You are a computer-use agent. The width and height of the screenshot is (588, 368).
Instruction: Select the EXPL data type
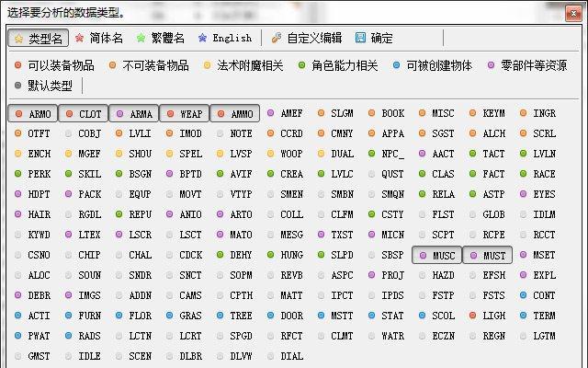pos(538,276)
